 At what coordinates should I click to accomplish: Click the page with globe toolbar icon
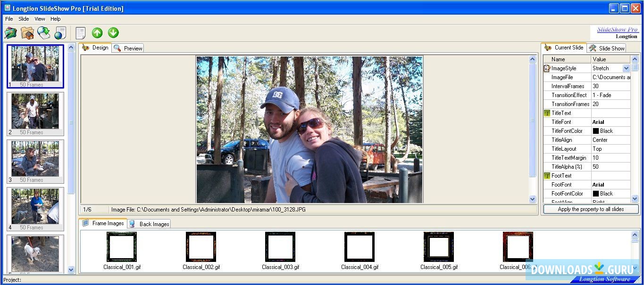(x=60, y=33)
